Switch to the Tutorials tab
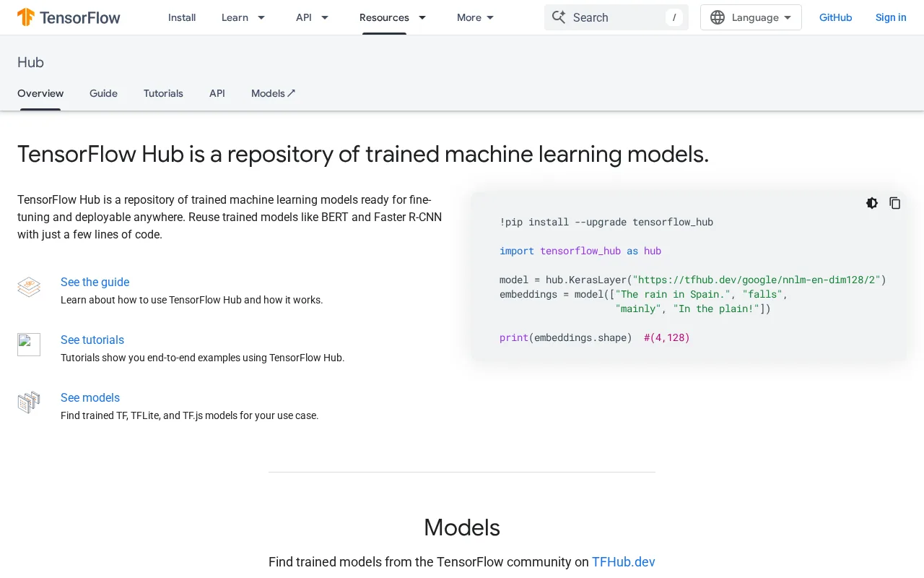 coord(163,93)
